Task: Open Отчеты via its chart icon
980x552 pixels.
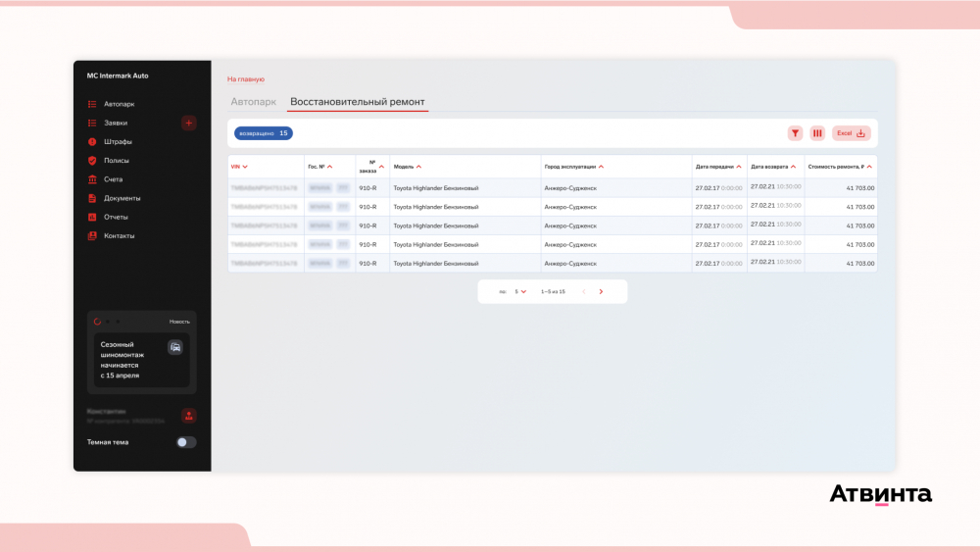Action: coord(92,217)
